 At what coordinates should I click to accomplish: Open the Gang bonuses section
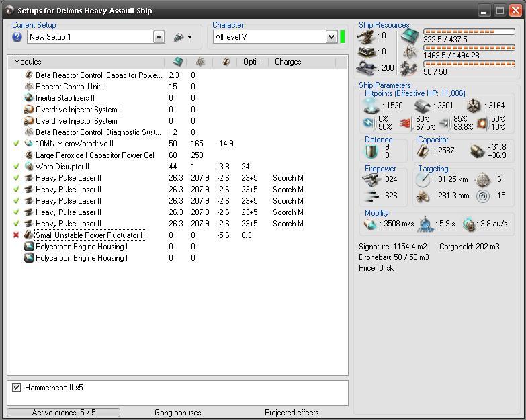click(x=178, y=413)
